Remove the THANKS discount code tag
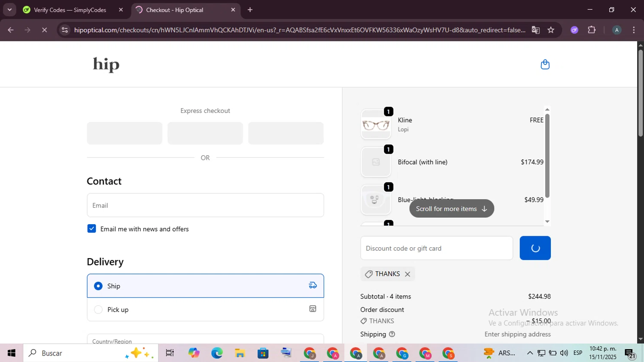Image resolution: width=644 pixels, height=362 pixels. click(x=407, y=274)
